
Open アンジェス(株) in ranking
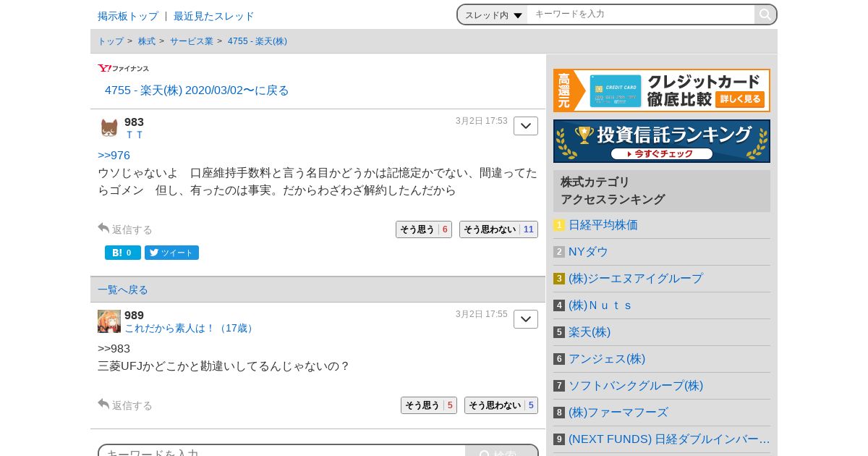coord(607,359)
